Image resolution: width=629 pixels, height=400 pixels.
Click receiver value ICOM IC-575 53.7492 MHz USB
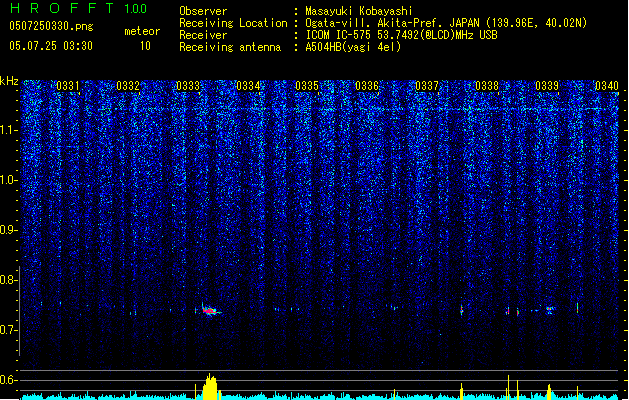402,35
